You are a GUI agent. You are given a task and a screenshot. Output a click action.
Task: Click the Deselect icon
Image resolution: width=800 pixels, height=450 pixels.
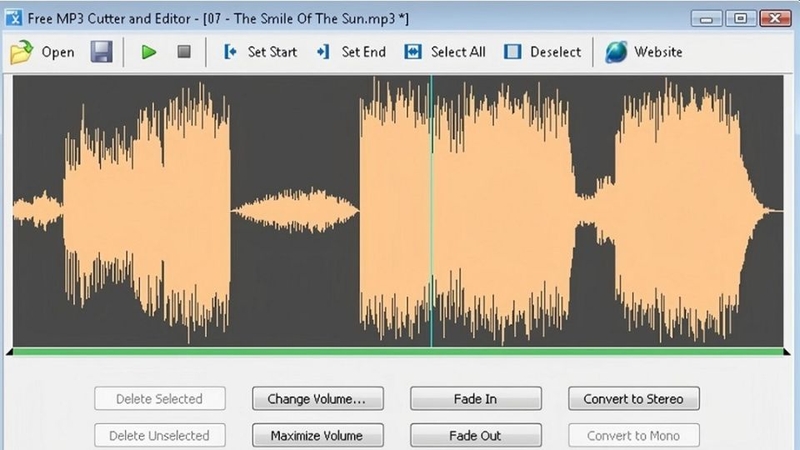pos(512,52)
